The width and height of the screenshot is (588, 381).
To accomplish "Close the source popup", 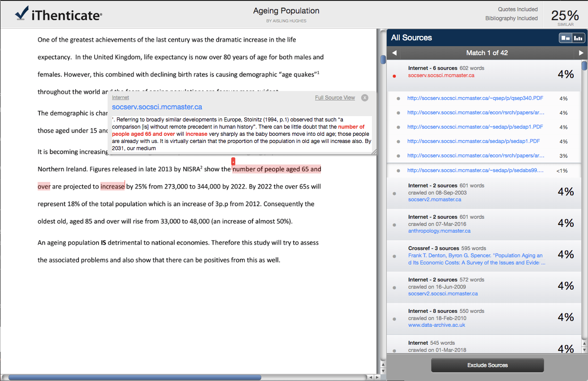I will (x=365, y=98).
